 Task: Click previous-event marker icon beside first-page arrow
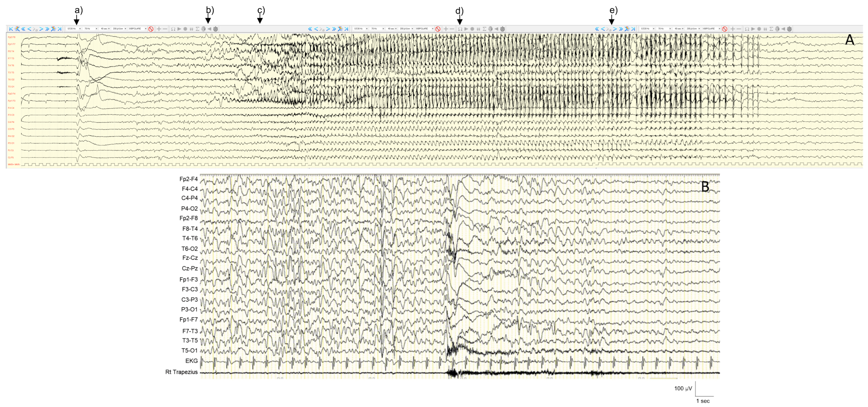(17, 29)
